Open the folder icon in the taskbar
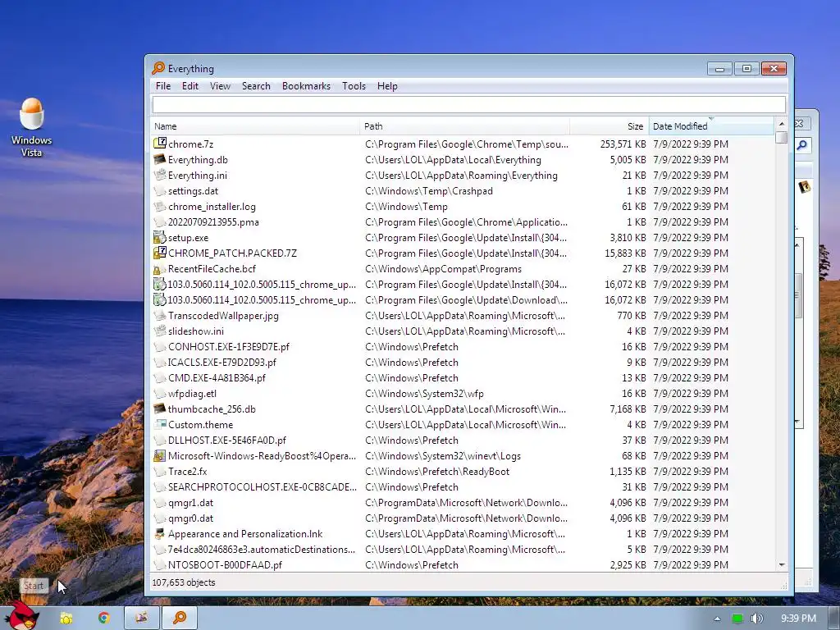The image size is (840, 630). 66,619
